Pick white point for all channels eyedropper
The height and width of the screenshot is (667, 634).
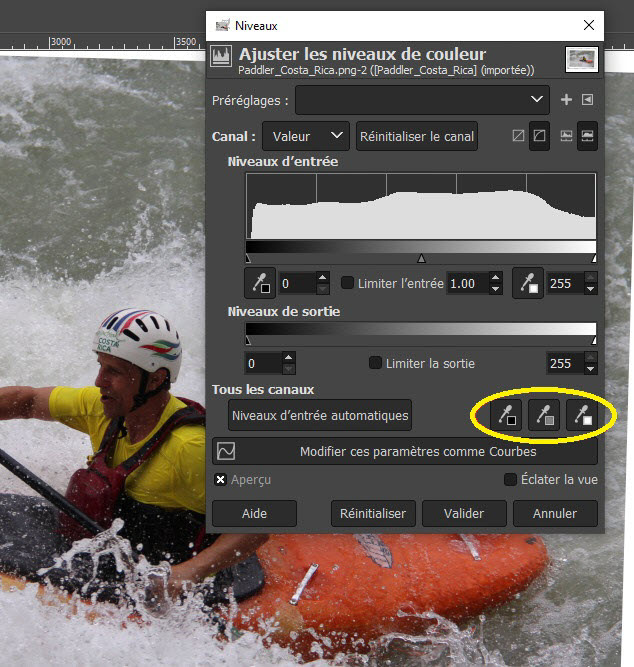pos(582,414)
